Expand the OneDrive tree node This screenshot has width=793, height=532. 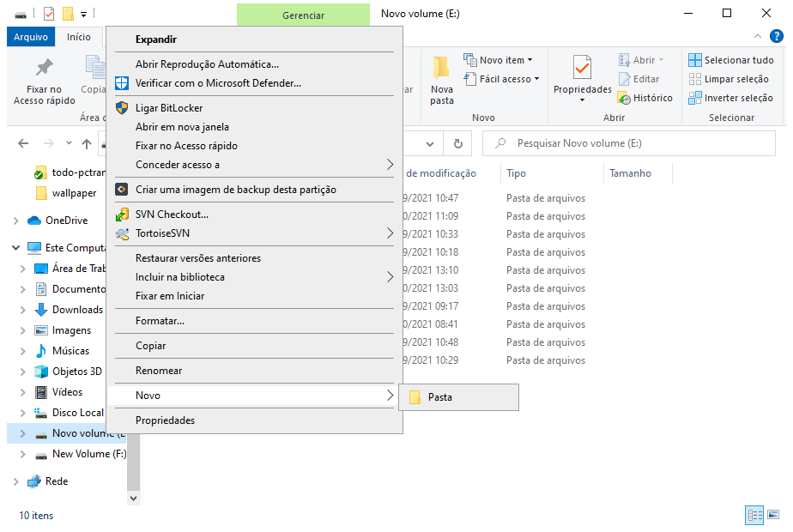coord(15,221)
